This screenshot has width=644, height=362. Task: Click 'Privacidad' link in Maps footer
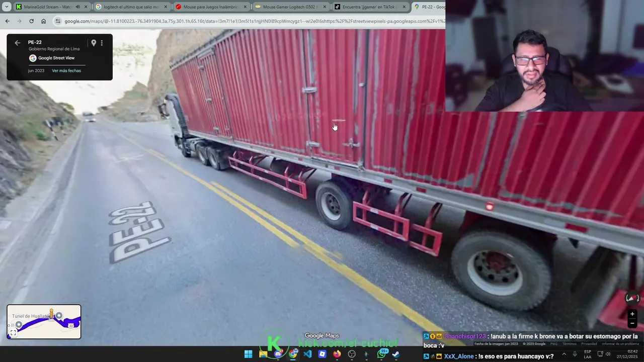[x=589, y=344]
